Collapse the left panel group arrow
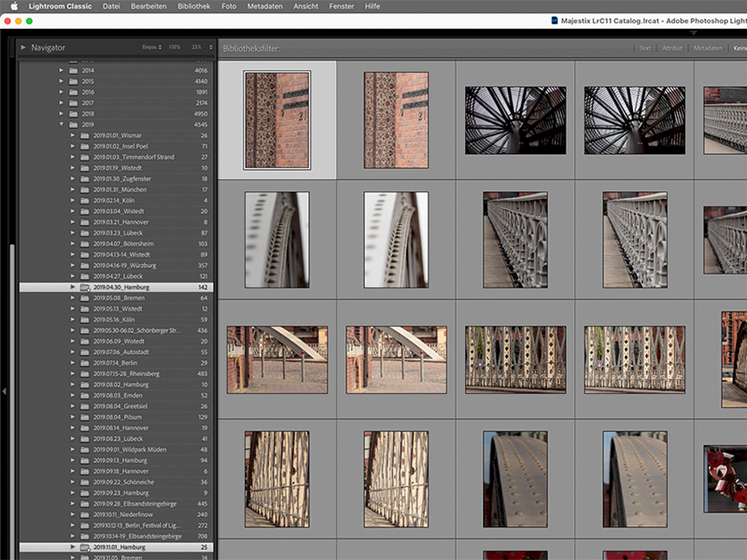Screen dimensions: 747x560 point(4,391)
